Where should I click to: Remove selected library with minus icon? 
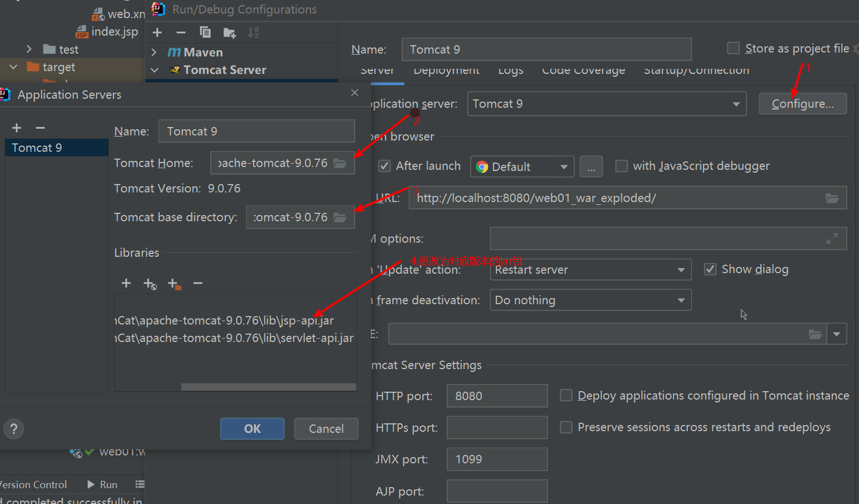[198, 283]
